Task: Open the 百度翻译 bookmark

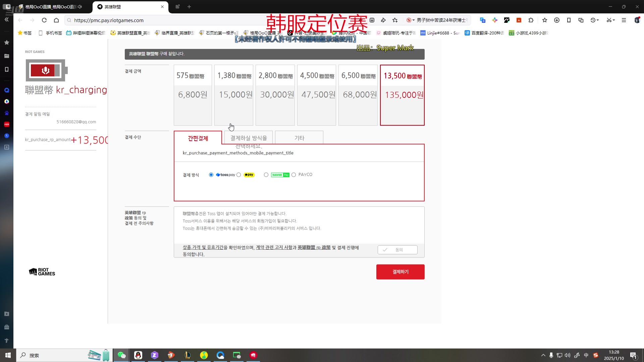Action: [x=484, y=33]
